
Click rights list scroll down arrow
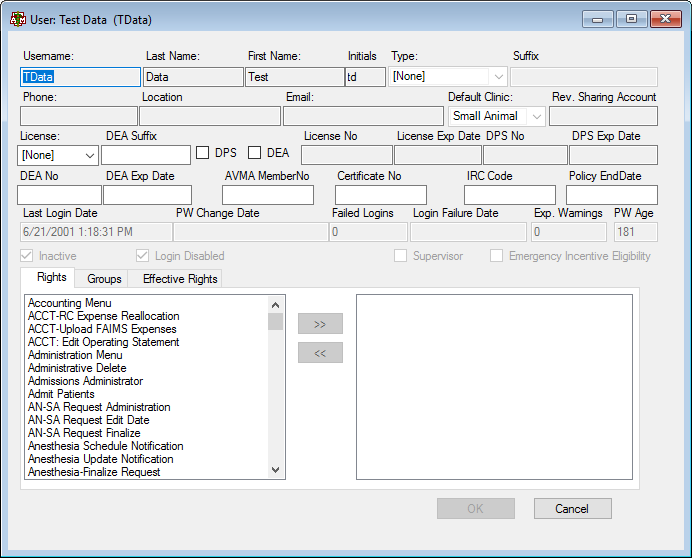click(x=275, y=469)
